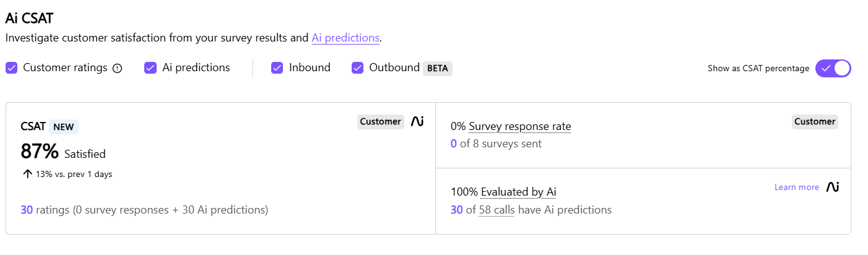Uncheck the Customer ratings checkbox
Viewport: 868px width, 255px height.
12,68
